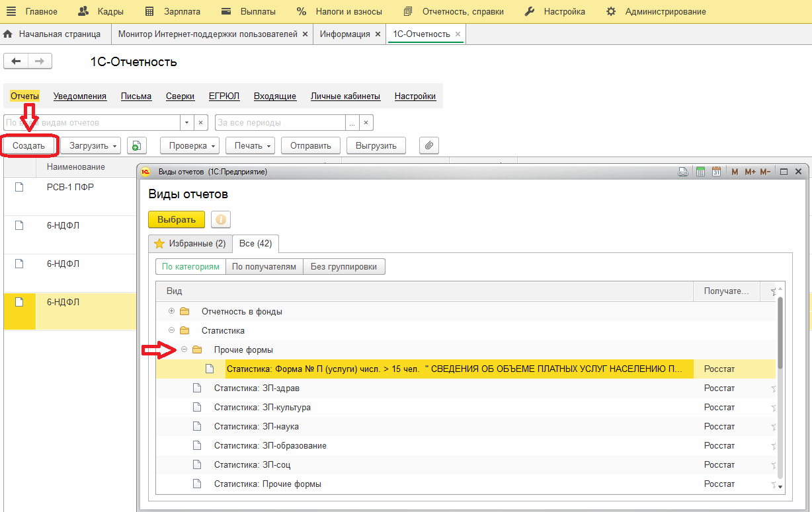Screen dimensions: 812x512
Task: Clear the report type filter with X
Action: (x=202, y=122)
